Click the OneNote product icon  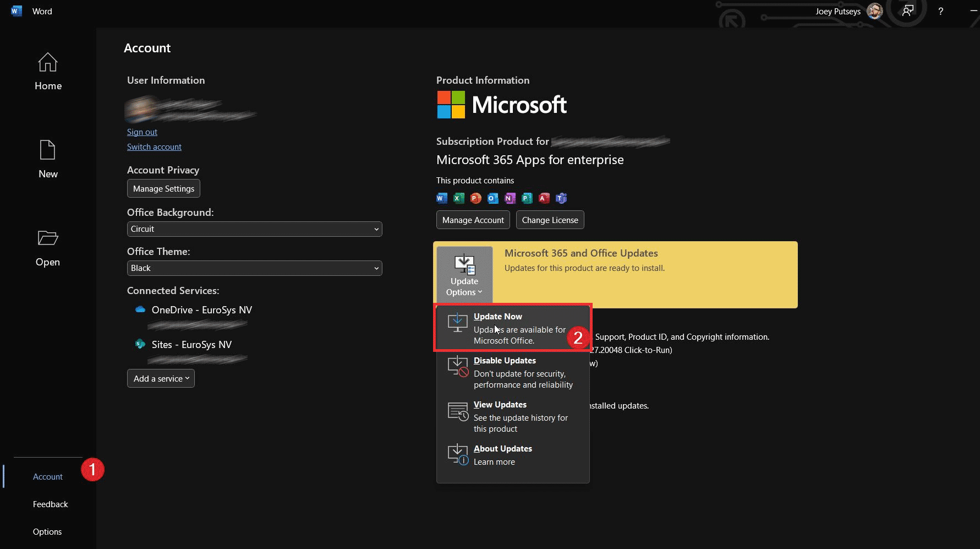tap(510, 198)
